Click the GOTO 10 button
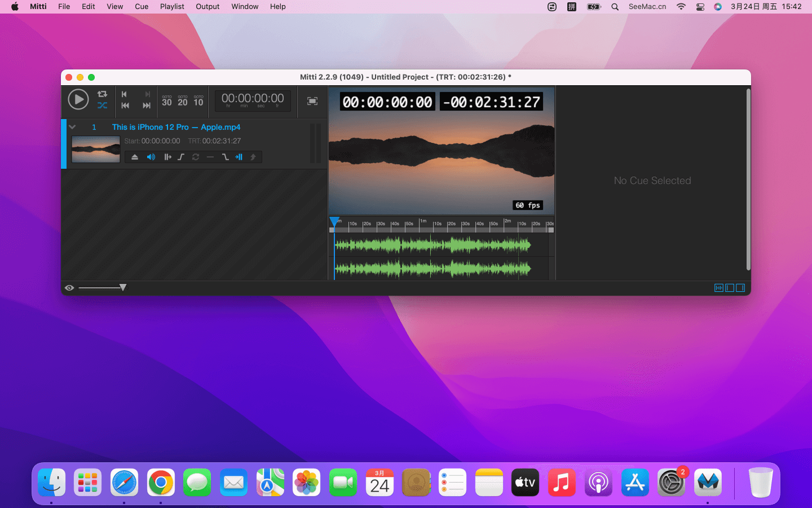This screenshot has height=508, width=812. [x=198, y=101]
